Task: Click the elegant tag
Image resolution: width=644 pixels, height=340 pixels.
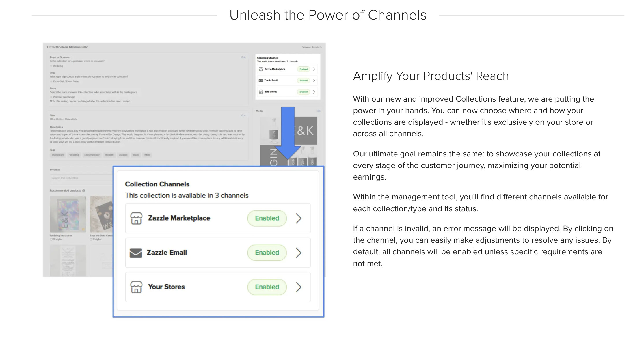Action: [123, 155]
